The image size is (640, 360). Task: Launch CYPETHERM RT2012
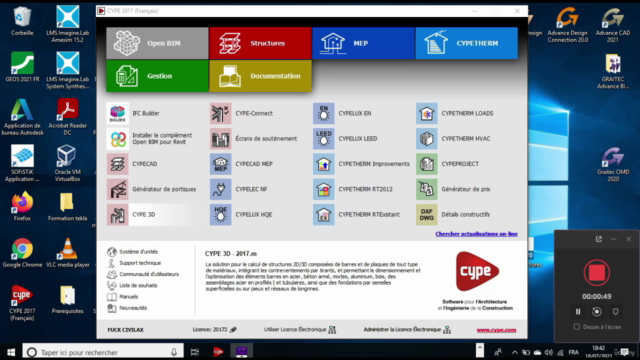click(x=353, y=189)
